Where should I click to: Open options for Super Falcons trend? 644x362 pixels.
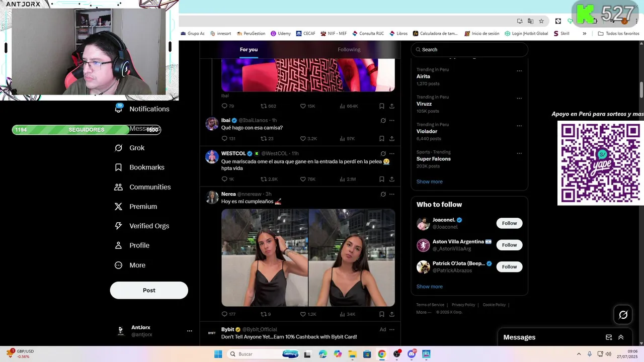coord(519,153)
